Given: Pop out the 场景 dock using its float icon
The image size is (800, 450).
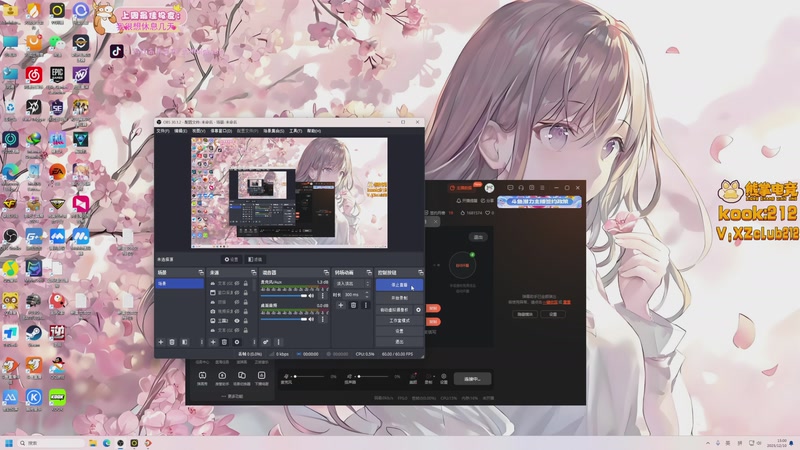Looking at the screenshot, I should tap(201, 272).
